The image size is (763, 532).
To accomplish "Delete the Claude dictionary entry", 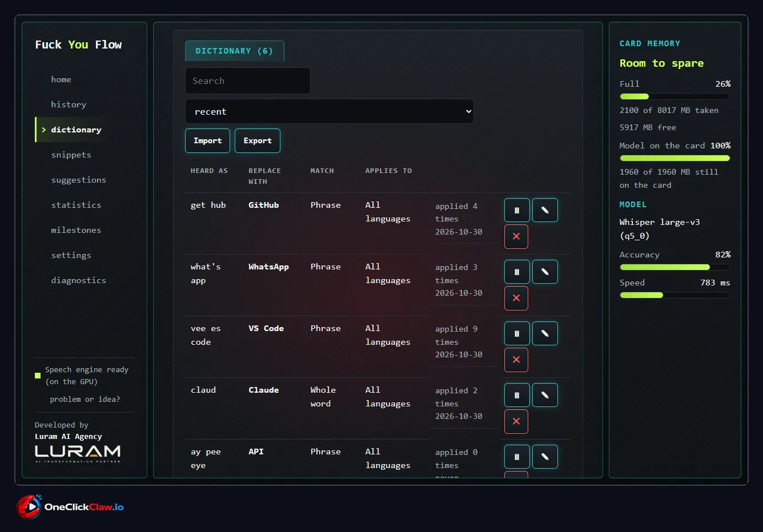I will (516, 421).
